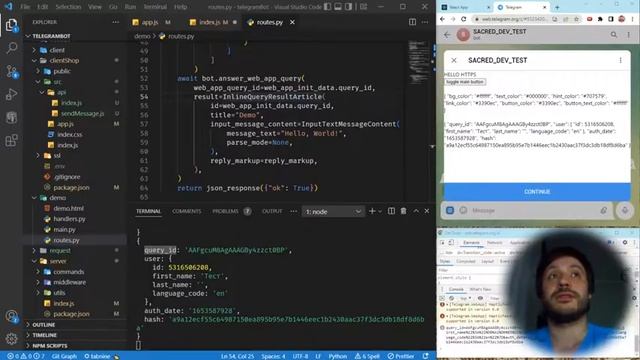
Task: Switch to the app.js editor tab
Action: click(151, 22)
